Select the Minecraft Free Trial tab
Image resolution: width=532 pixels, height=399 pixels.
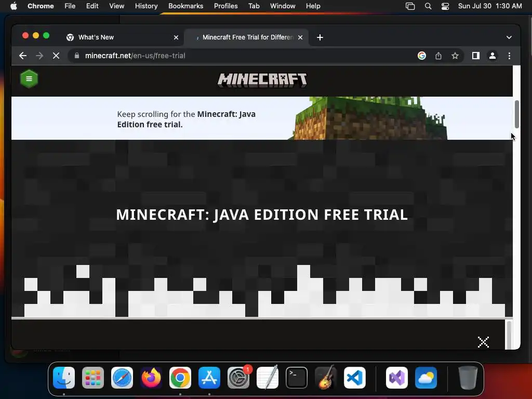246,37
